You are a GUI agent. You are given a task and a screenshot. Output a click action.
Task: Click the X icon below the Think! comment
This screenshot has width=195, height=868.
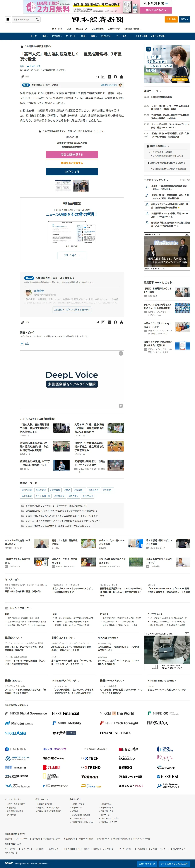(x=109, y=322)
